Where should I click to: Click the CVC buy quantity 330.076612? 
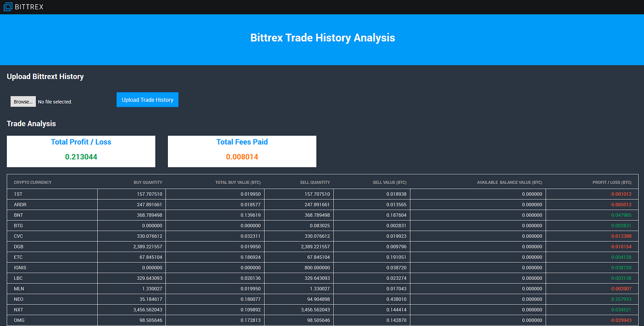pyautogui.click(x=149, y=236)
